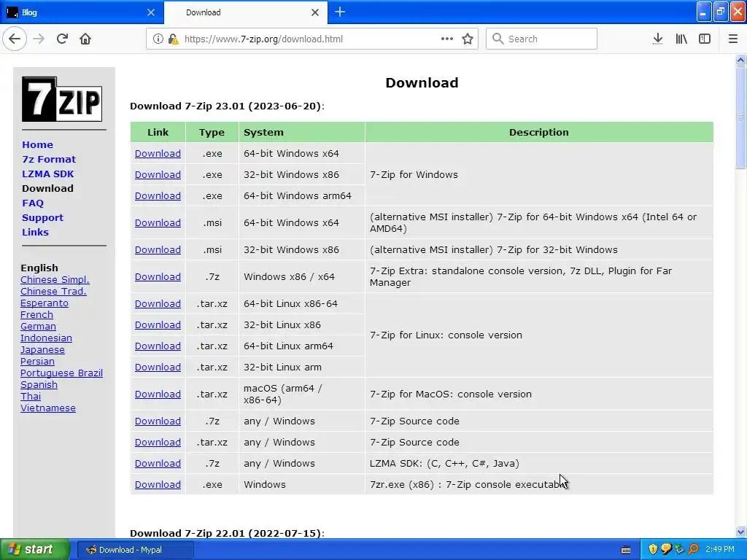Download the 7zr.exe console executable
The image size is (747, 560).
pyautogui.click(x=158, y=485)
